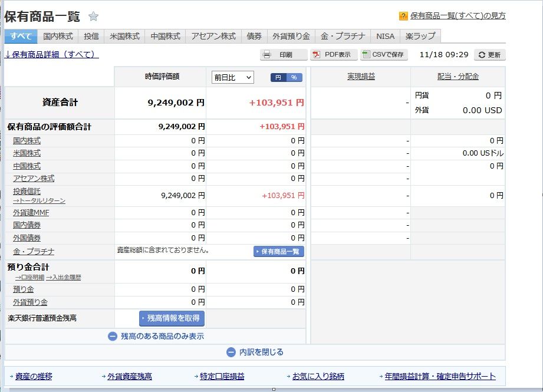Open the 資産の推移 footer link
Viewport: 543px width, 392px height.
pos(34,377)
